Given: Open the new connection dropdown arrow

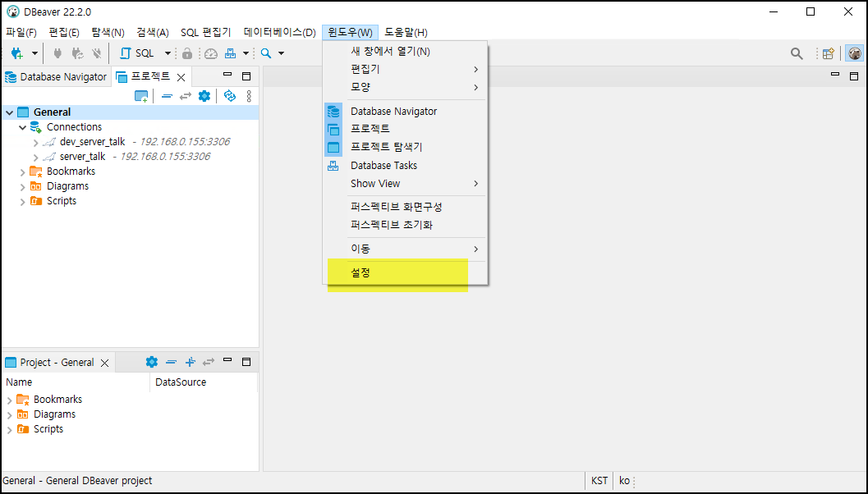Looking at the screenshot, I should click(34, 53).
